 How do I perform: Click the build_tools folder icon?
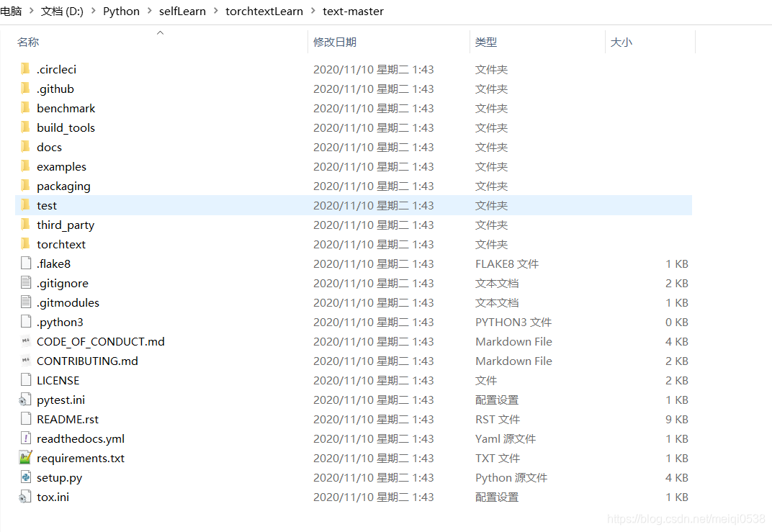tap(26, 127)
